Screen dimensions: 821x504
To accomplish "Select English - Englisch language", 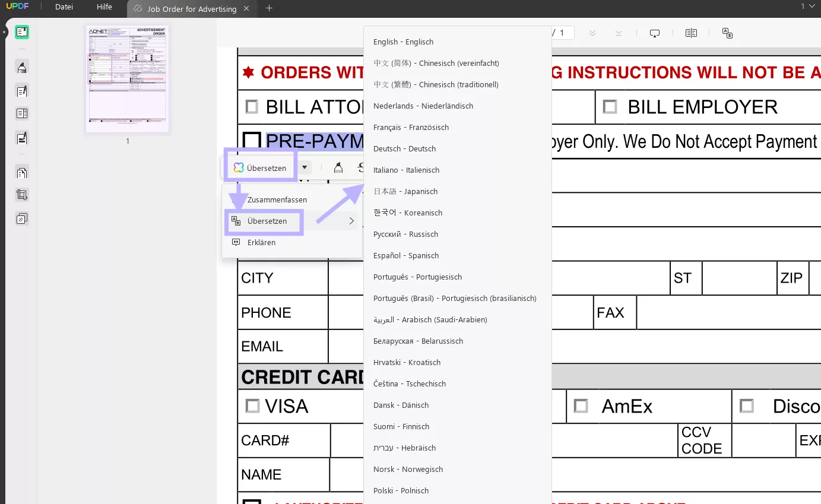I will point(404,42).
